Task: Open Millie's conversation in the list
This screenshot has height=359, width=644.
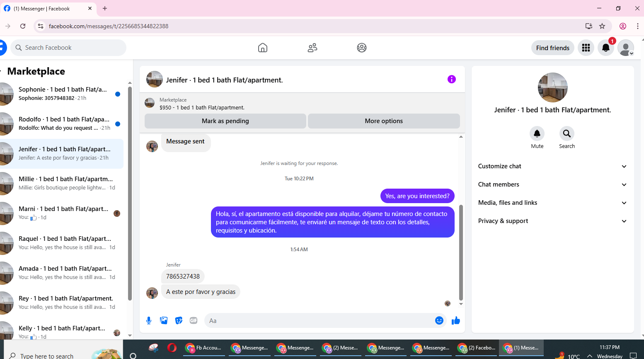Action: [x=62, y=183]
